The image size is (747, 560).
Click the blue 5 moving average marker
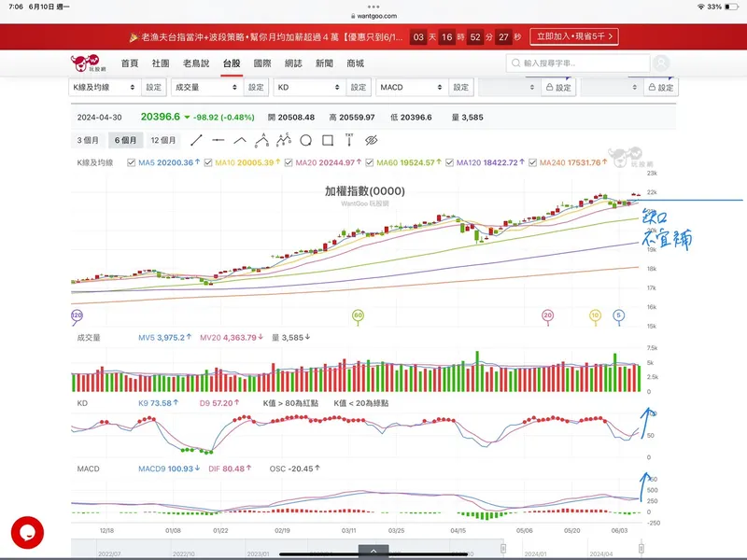coord(618,316)
